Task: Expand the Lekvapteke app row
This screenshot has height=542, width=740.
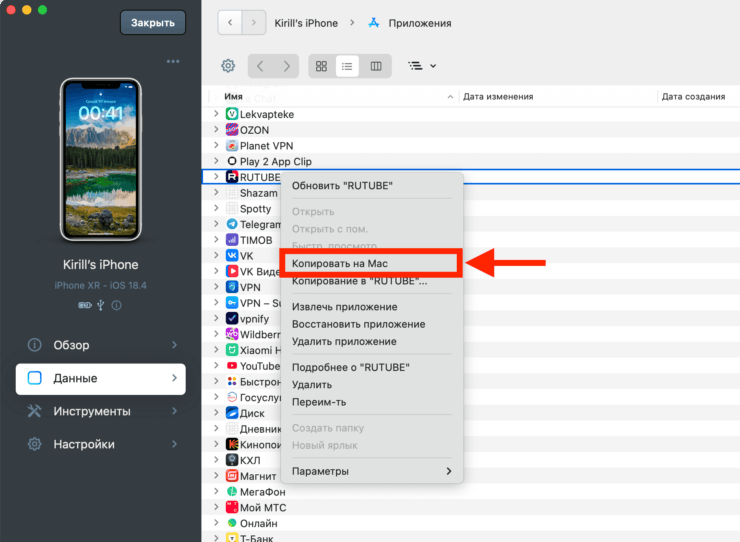Action: coord(216,114)
